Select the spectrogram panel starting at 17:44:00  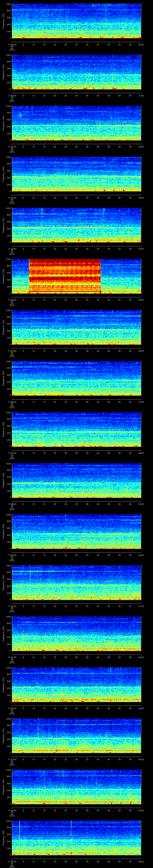76,786
